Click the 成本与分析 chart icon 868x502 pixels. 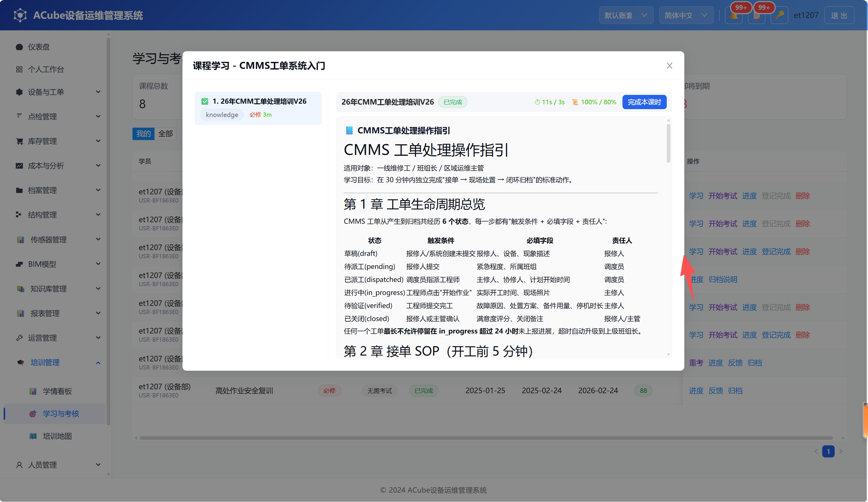19,166
